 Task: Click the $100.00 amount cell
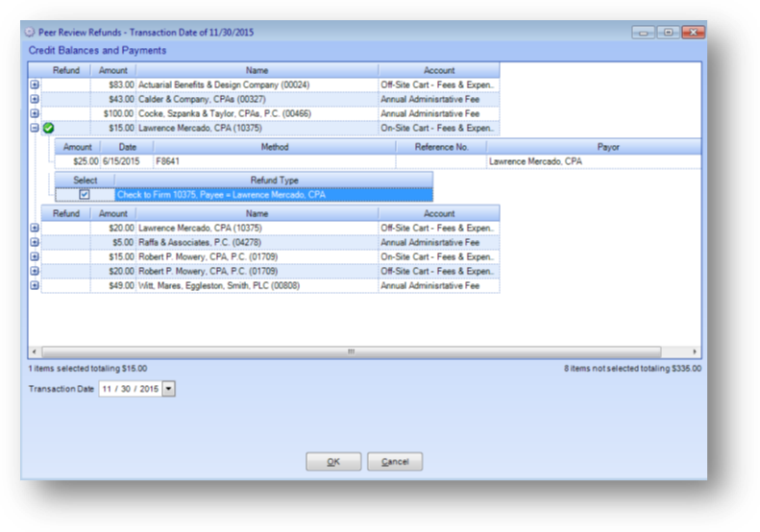coord(113,113)
